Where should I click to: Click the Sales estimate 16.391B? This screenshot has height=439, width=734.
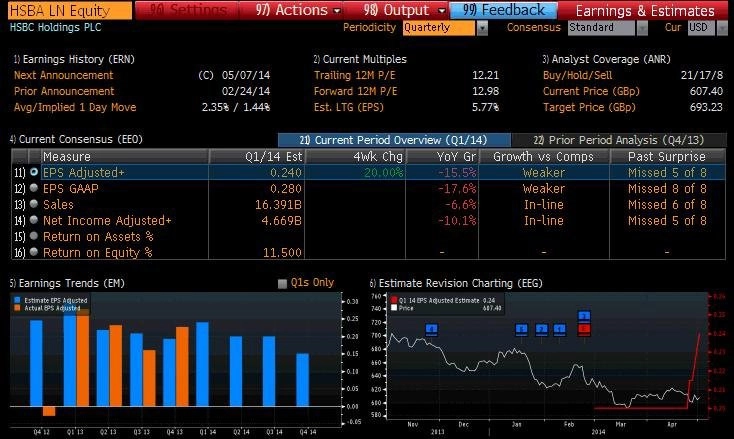click(278, 205)
